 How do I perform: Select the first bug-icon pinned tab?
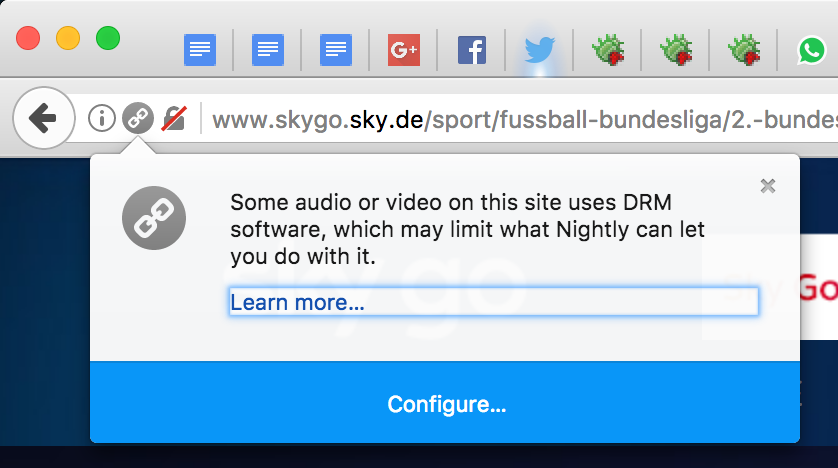click(608, 49)
